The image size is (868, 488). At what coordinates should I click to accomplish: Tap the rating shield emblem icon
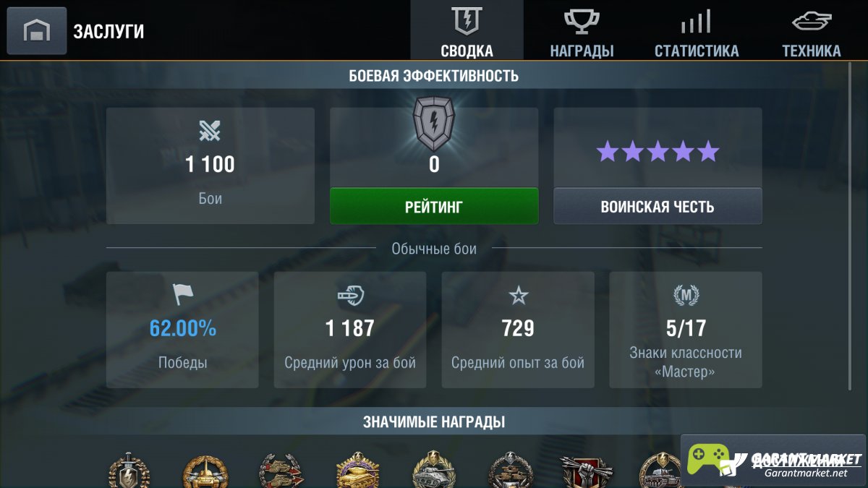(x=434, y=124)
